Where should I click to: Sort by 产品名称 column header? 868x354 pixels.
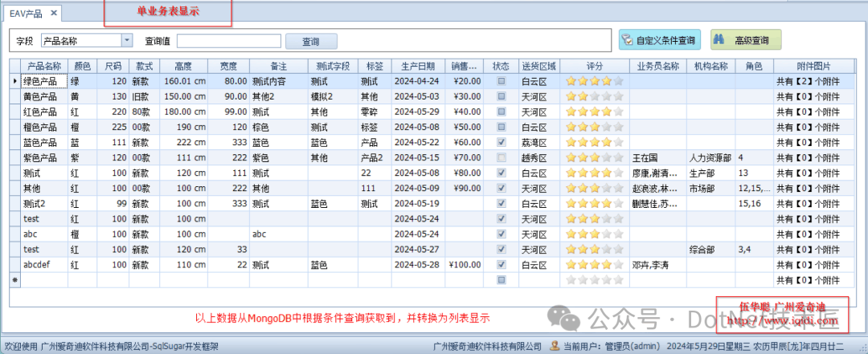[44, 67]
